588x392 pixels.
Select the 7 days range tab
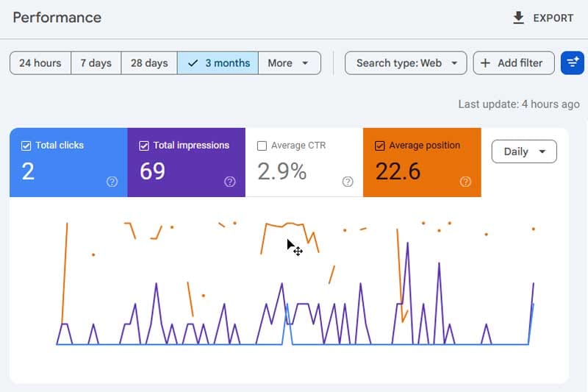coord(96,63)
